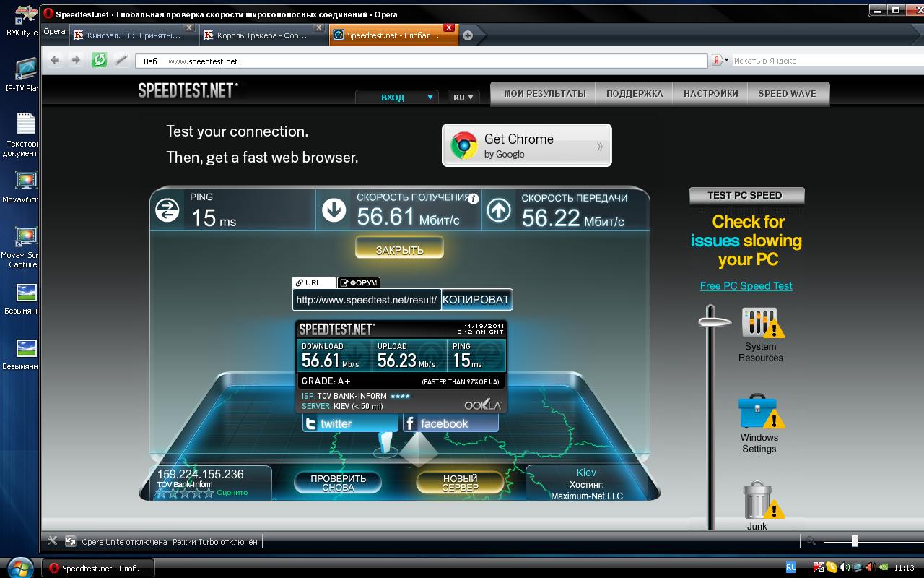Adjust the page zoom slider in status bar
The width and height of the screenshot is (924, 578).
pyautogui.click(x=855, y=541)
